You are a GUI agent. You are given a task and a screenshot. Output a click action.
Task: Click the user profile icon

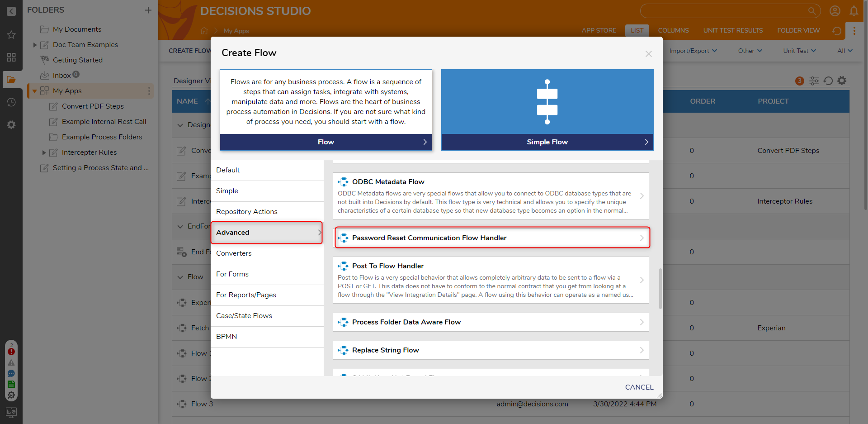click(x=835, y=11)
